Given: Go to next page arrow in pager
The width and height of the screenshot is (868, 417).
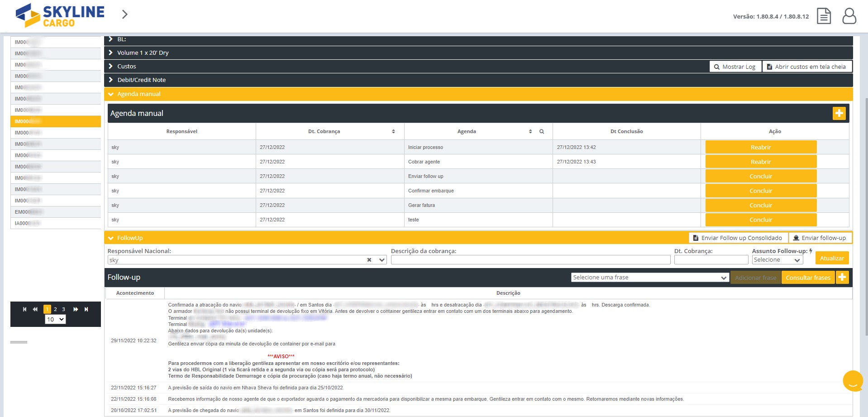Looking at the screenshot, I should [76, 309].
